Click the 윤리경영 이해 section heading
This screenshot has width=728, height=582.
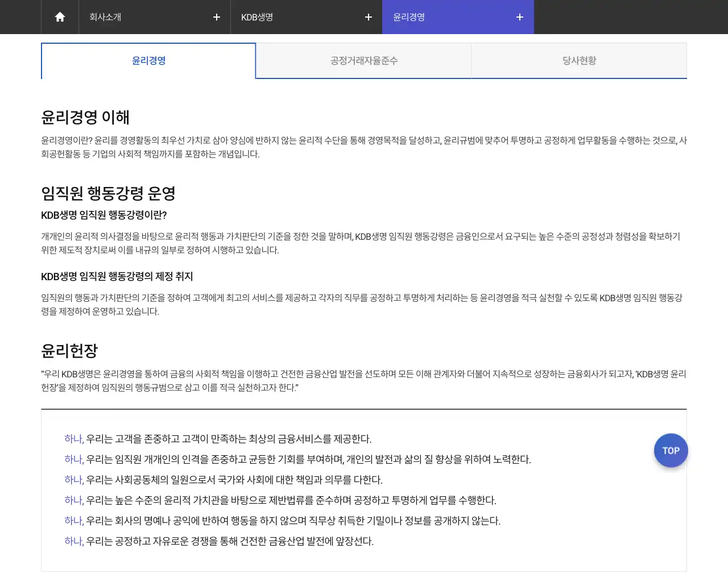(85, 117)
